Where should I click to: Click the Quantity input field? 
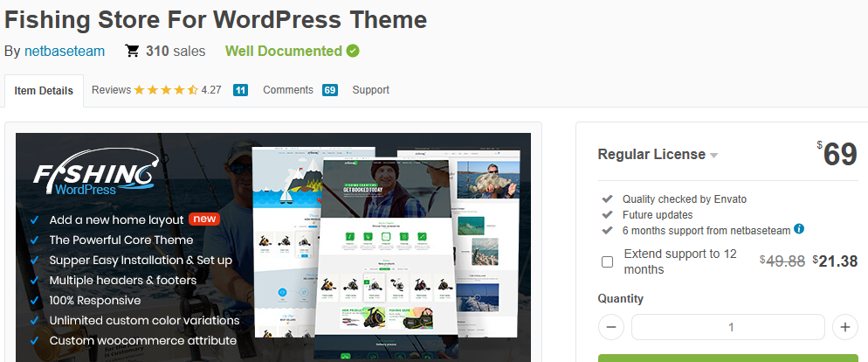pos(728,327)
